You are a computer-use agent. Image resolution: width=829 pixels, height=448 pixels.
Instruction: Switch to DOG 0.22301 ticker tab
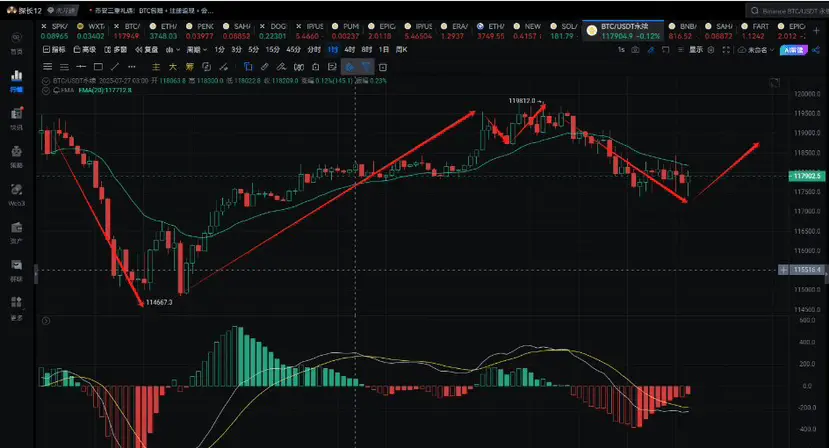[x=272, y=31]
